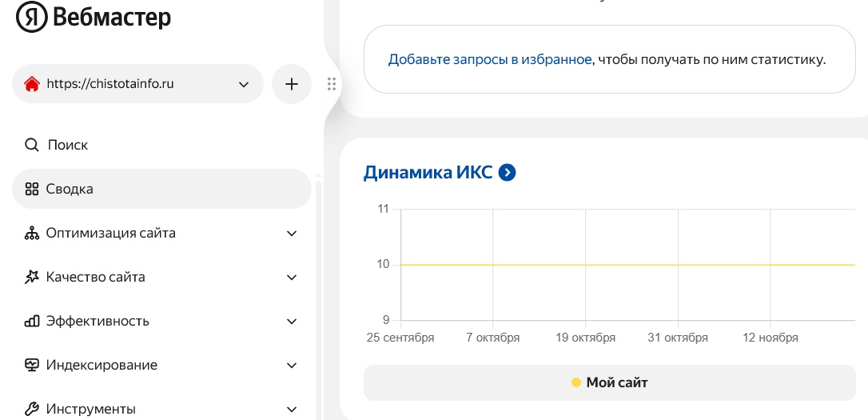Click the red home site icon
The width and height of the screenshot is (868, 420).
click(x=32, y=84)
